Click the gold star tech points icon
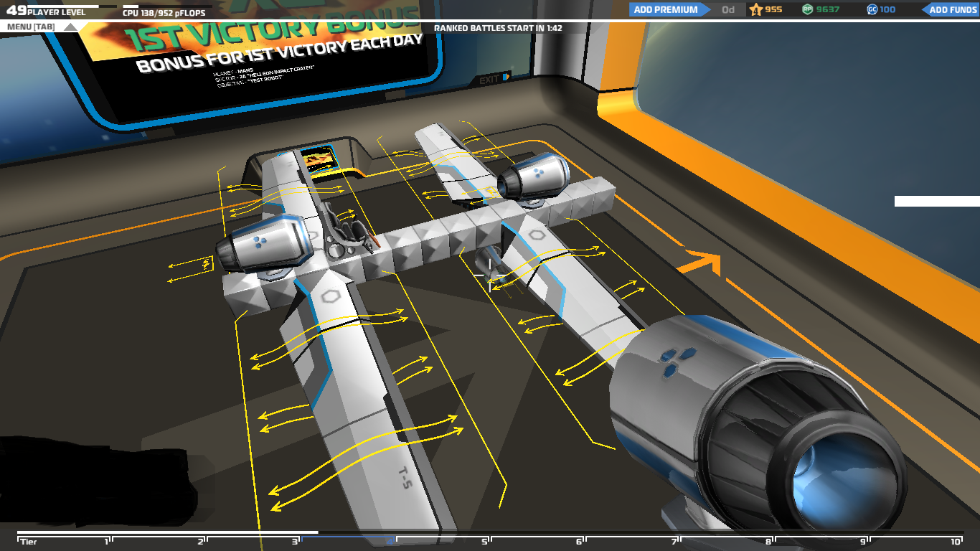Screen dimensions: 980x551 pyautogui.click(x=755, y=9)
